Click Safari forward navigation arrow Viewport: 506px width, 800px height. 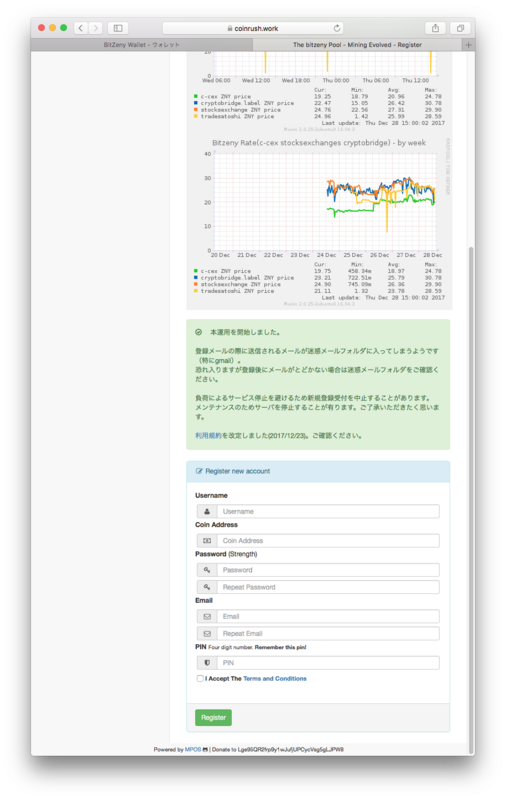[95, 28]
